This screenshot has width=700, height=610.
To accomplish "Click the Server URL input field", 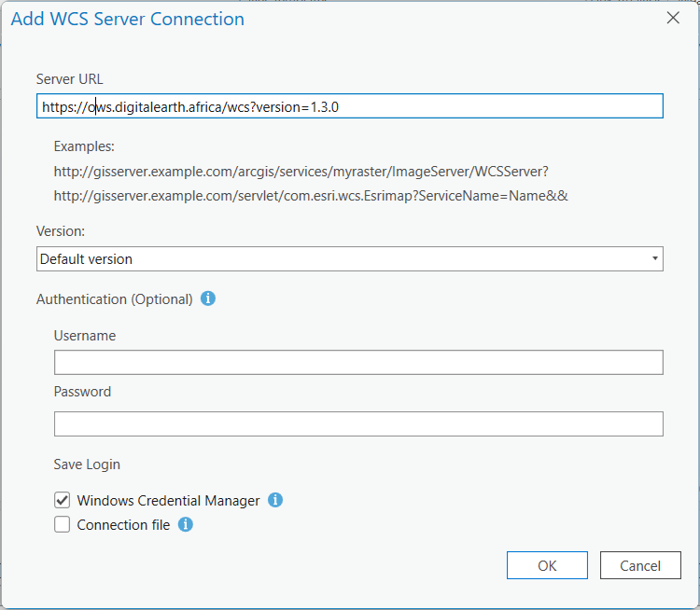I will [x=350, y=106].
